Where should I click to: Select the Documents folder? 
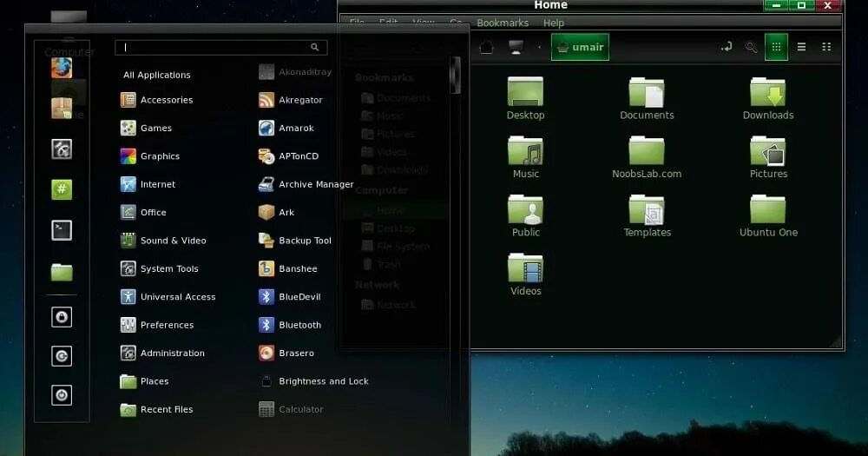pos(647,99)
